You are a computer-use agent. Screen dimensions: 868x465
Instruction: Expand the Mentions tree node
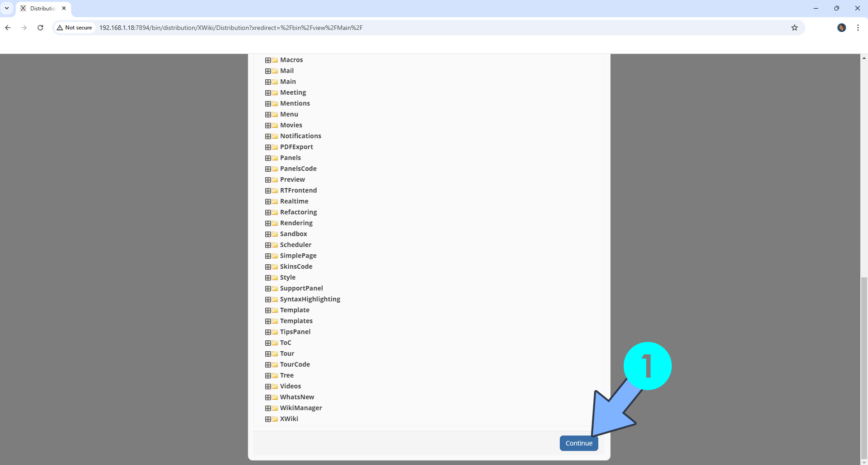click(268, 104)
